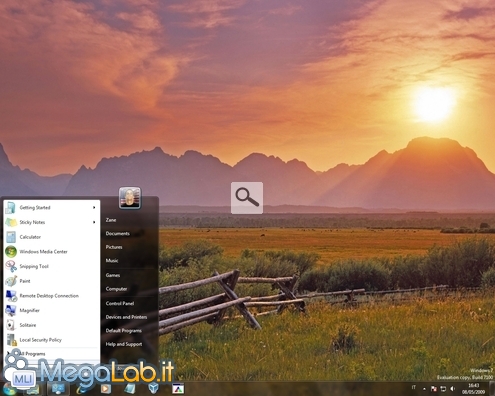The height and width of the screenshot is (396, 495).
Task: Open Help and Support
Action: click(x=124, y=344)
